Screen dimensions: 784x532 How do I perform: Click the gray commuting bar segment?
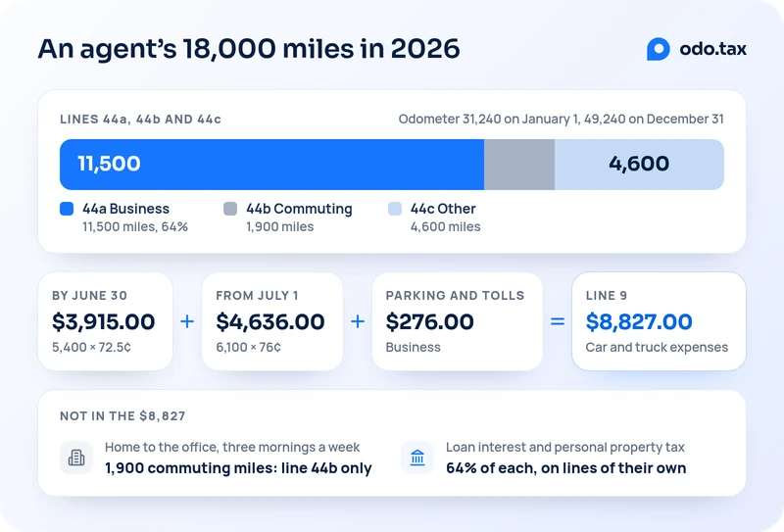(x=519, y=165)
